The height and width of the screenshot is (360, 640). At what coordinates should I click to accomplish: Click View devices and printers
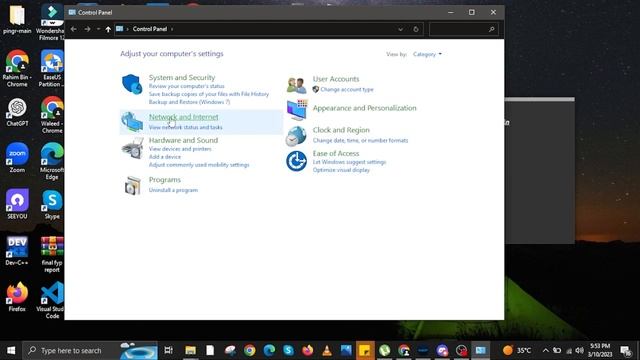coord(180,149)
